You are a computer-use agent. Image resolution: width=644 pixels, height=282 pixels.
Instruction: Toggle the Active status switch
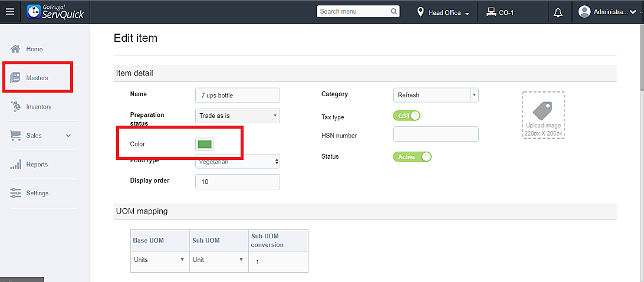point(412,157)
